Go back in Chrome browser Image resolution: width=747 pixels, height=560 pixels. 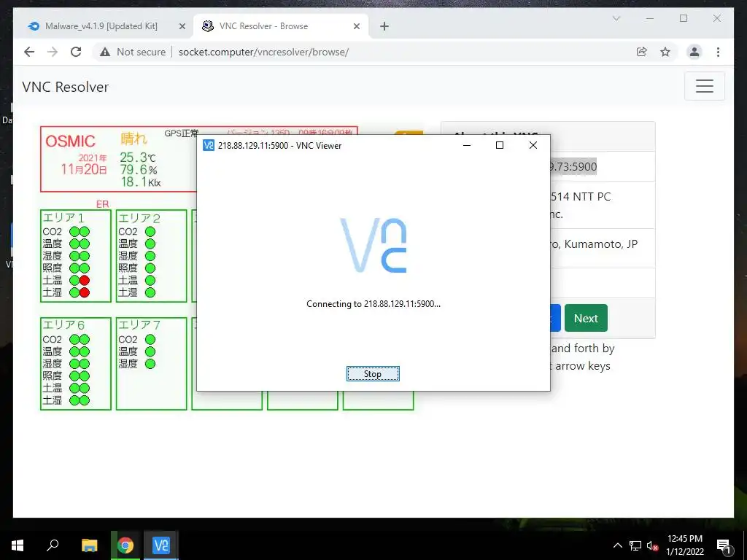click(29, 52)
